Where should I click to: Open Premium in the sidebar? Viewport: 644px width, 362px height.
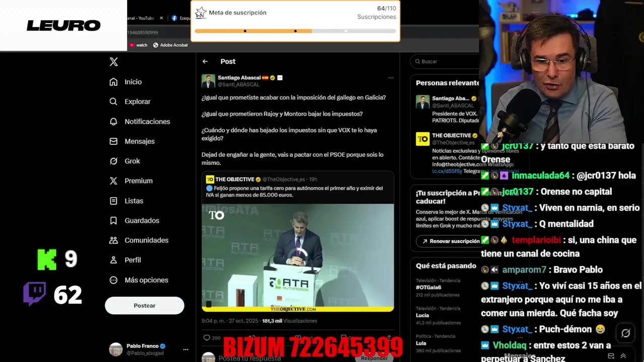pos(131,181)
